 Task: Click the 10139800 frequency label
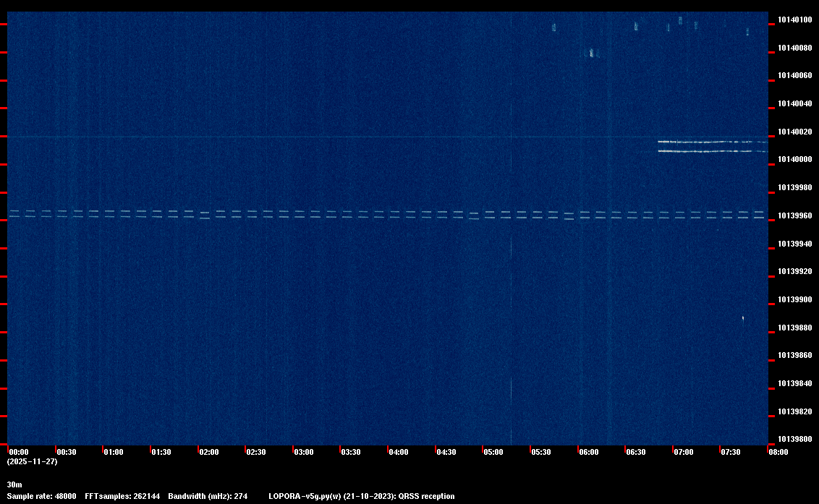[x=794, y=439]
